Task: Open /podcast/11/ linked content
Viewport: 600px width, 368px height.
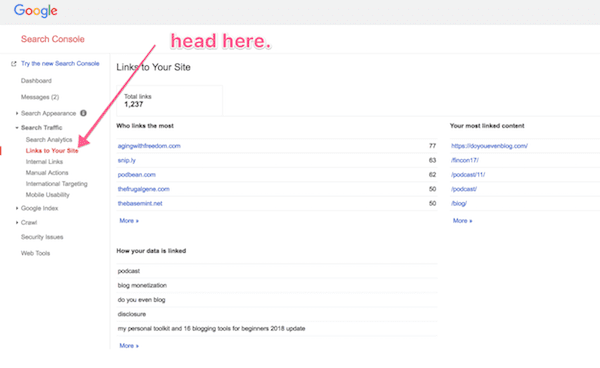Action: point(468,175)
